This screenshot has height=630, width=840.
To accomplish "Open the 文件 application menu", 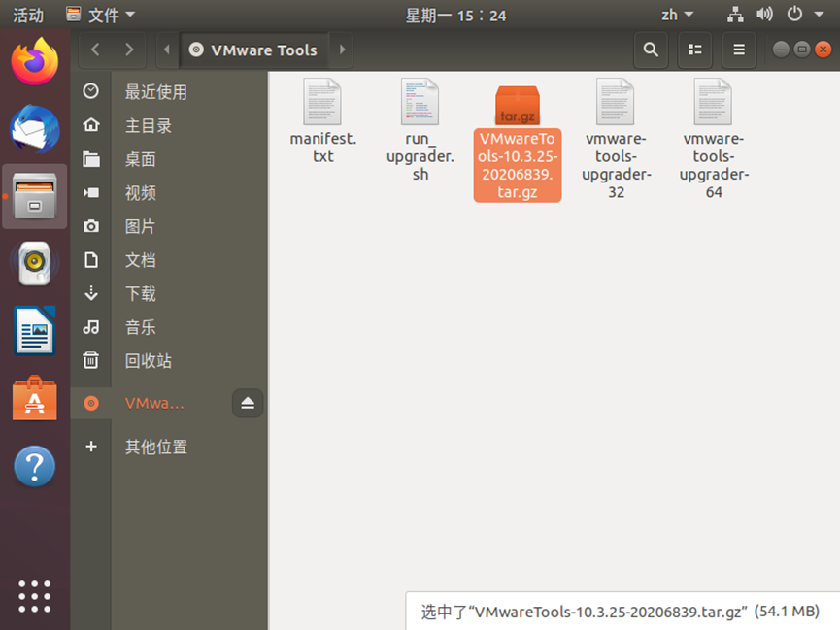I will [100, 15].
